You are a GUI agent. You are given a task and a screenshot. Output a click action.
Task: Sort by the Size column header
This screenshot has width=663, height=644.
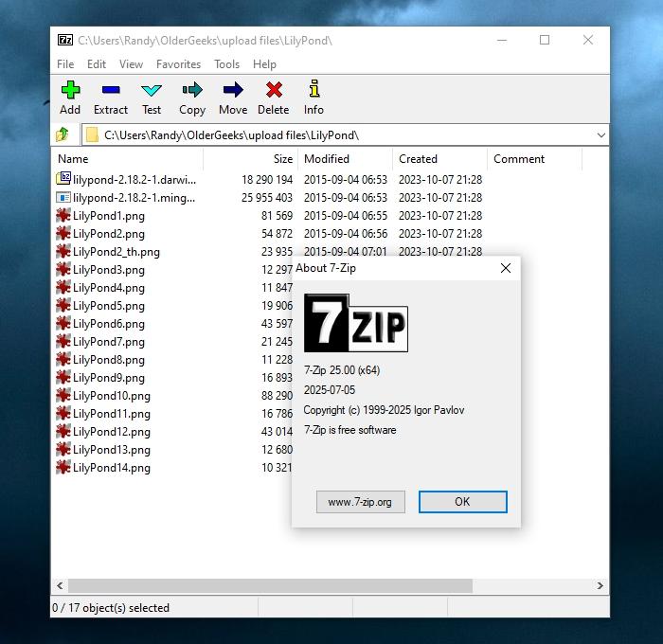[x=251, y=159]
